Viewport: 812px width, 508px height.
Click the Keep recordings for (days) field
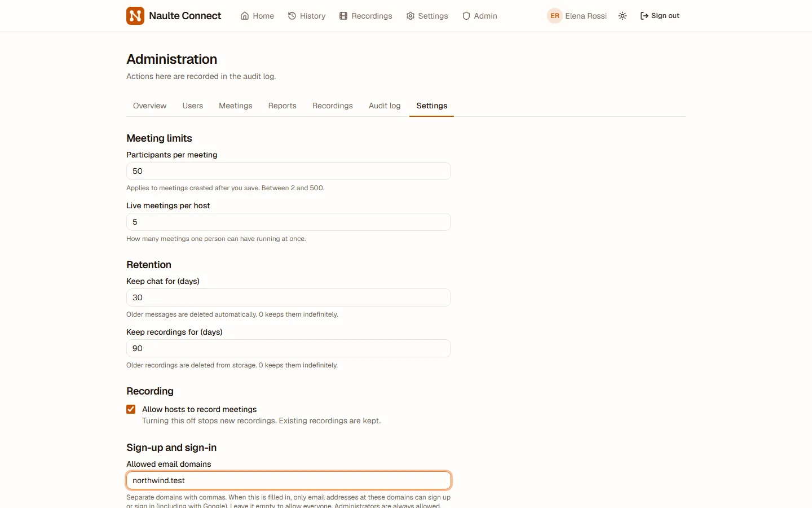tap(289, 348)
